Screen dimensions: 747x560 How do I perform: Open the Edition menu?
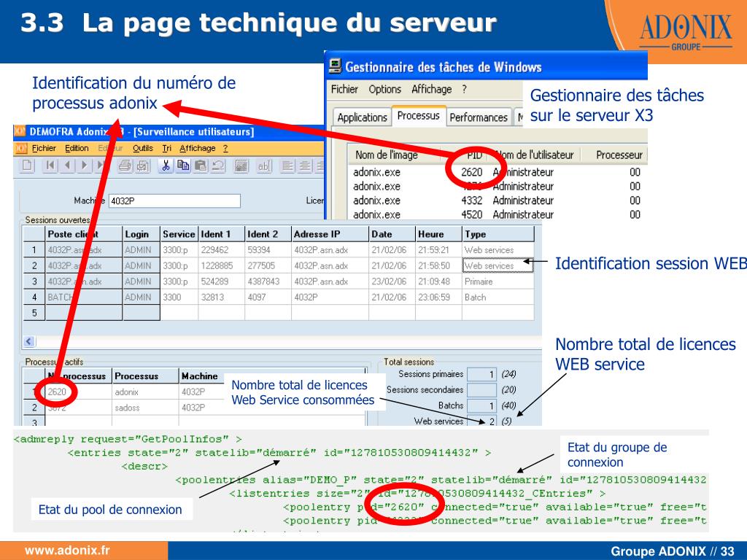77,149
